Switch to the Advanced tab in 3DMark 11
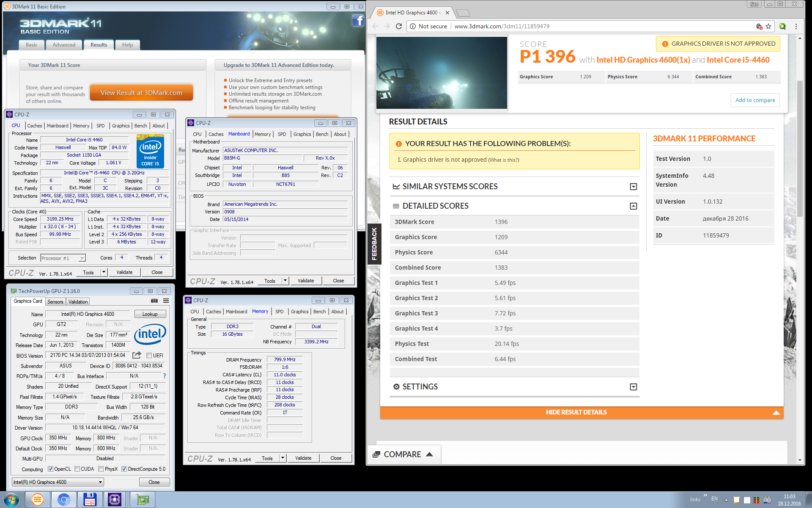 [64, 45]
